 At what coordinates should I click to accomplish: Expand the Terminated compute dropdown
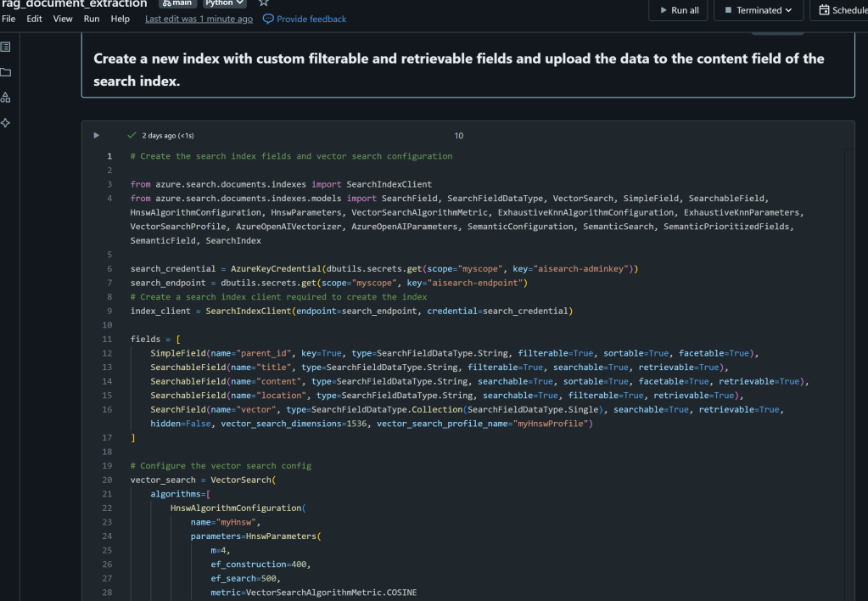point(758,10)
